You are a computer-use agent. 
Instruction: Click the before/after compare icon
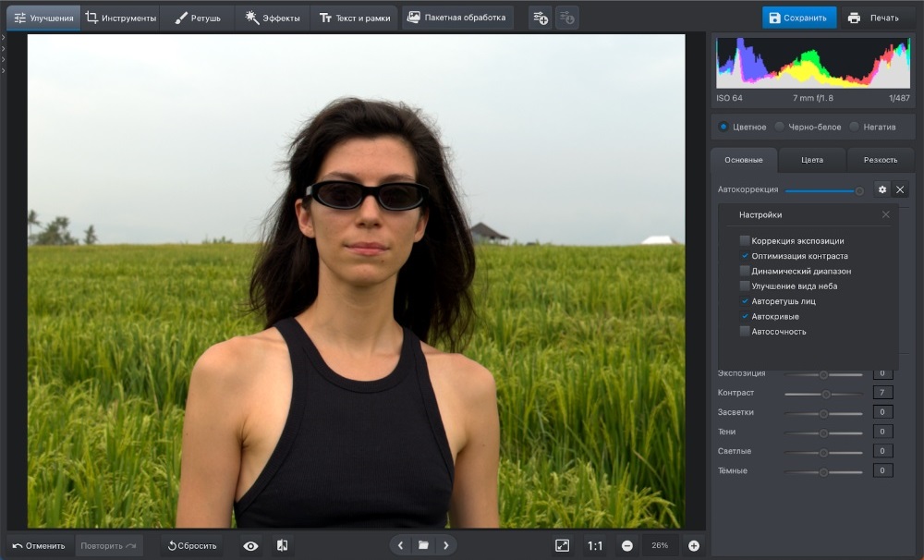(x=282, y=546)
